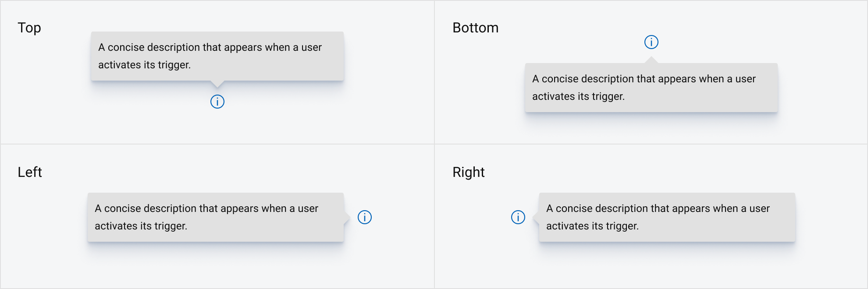Click the info icon below the Top tooltip

click(x=217, y=101)
